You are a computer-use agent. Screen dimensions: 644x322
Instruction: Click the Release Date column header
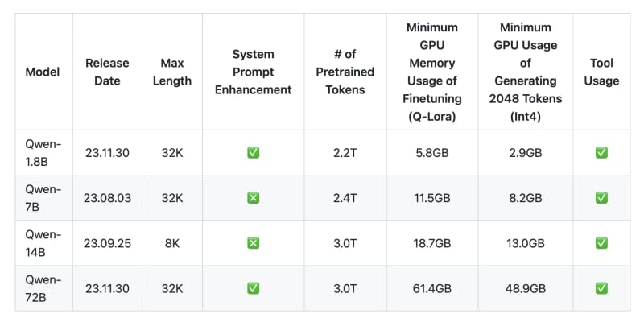(x=107, y=72)
